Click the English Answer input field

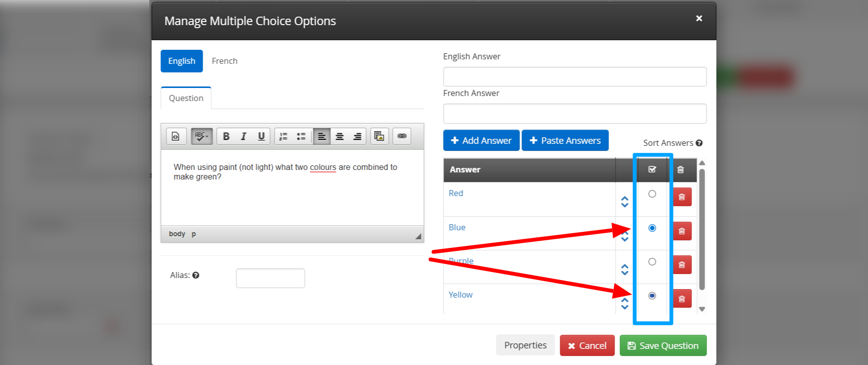tap(574, 77)
